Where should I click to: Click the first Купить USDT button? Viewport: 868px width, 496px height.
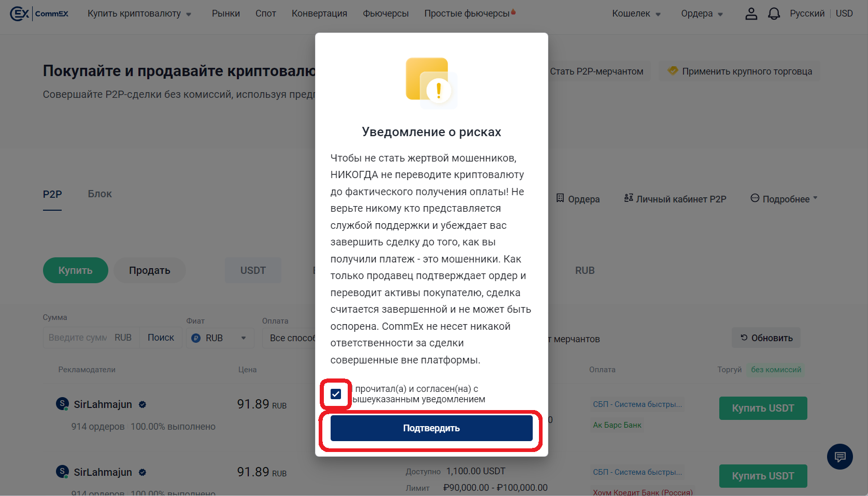(762, 408)
